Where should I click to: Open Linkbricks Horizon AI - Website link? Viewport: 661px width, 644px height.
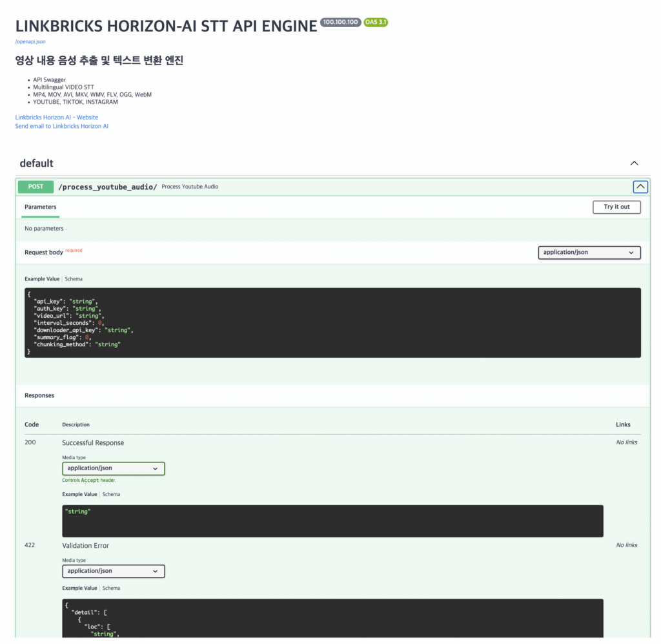click(57, 118)
